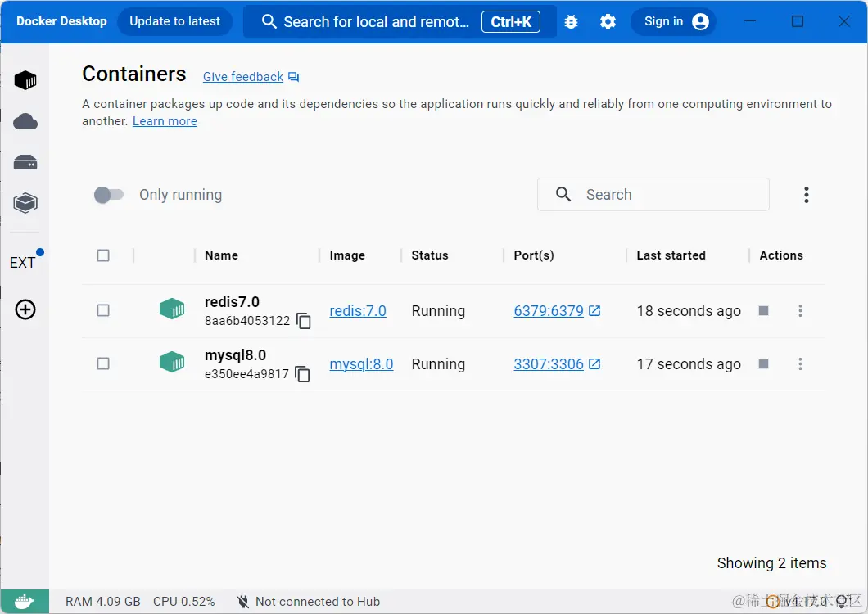
Task: Stop the mysql8.0 container
Action: [763, 363]
